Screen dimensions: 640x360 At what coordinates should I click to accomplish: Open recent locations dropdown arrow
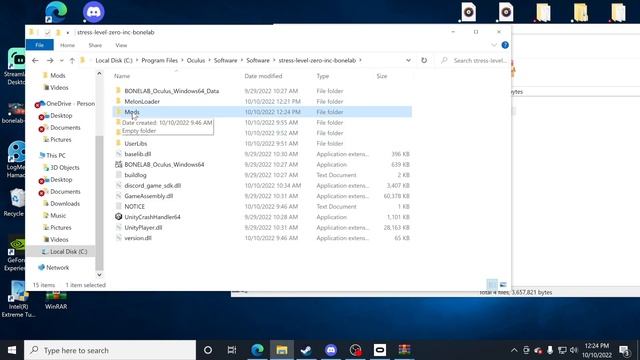(61, 60)
